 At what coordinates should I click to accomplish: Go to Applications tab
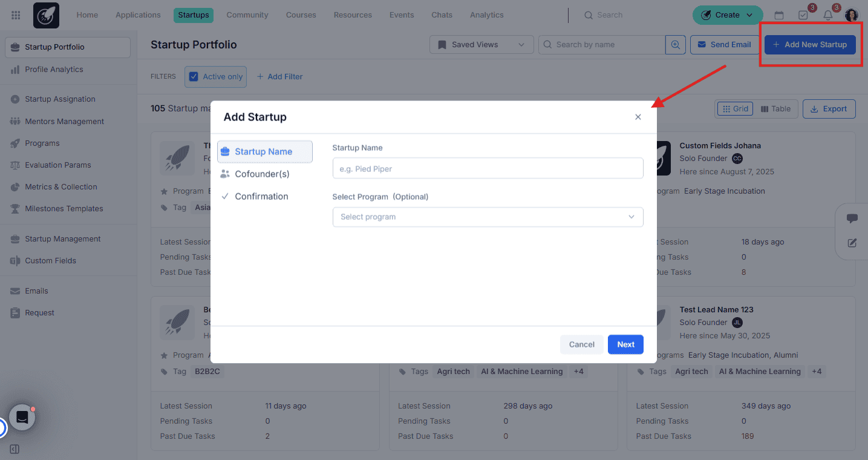(x=138, y=15)
